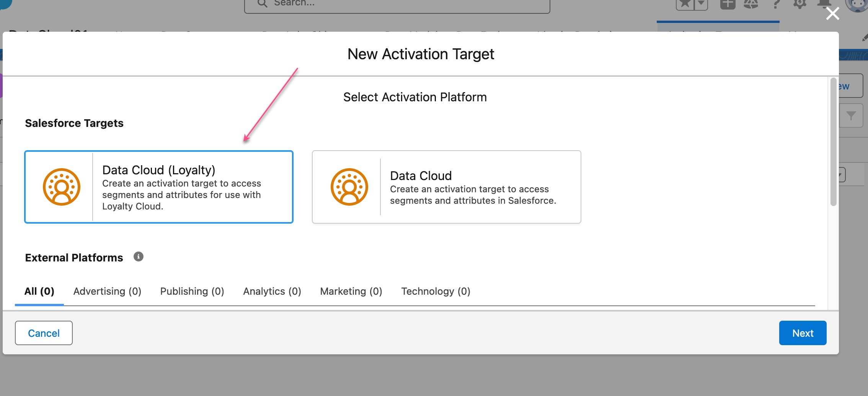Click the Data Cloud (Loyalty) orange icon
Viewport: 868px width, 396px height.
[x=62, y=187]
